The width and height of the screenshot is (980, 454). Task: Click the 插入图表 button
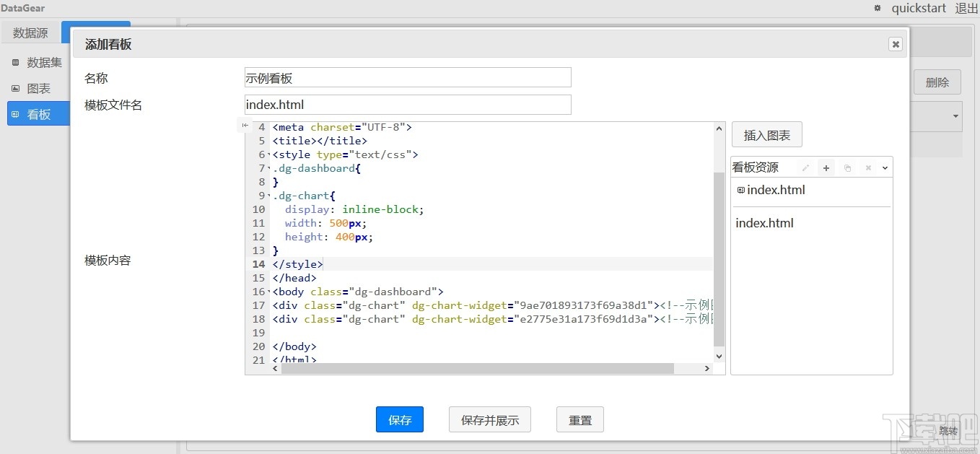pyautogui.click(x=766, y=134)
